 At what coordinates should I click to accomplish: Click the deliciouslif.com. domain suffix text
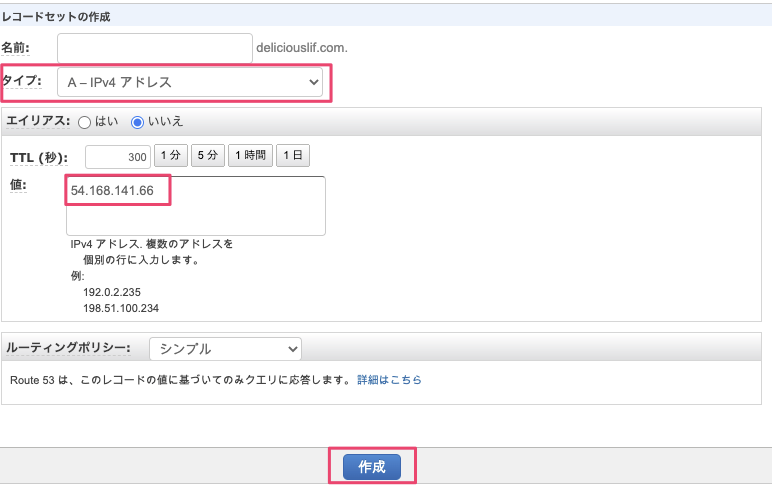[x=302, y=48]
